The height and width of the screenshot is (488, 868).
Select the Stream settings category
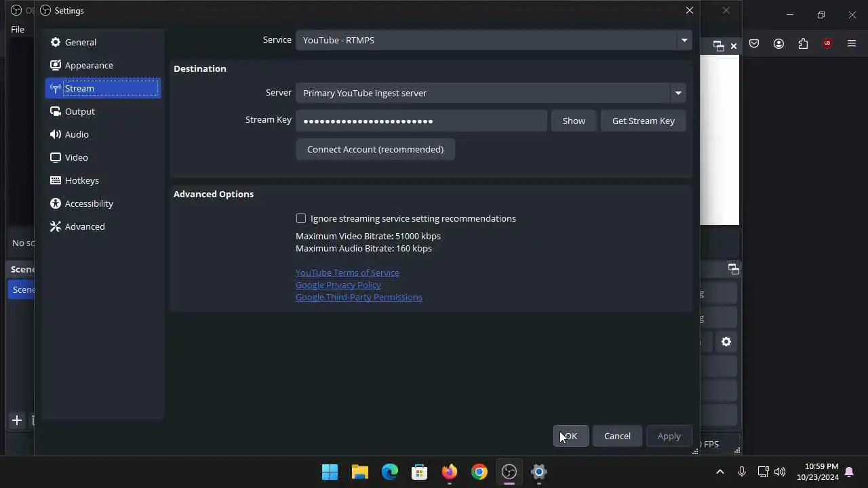tap(103, 88)
